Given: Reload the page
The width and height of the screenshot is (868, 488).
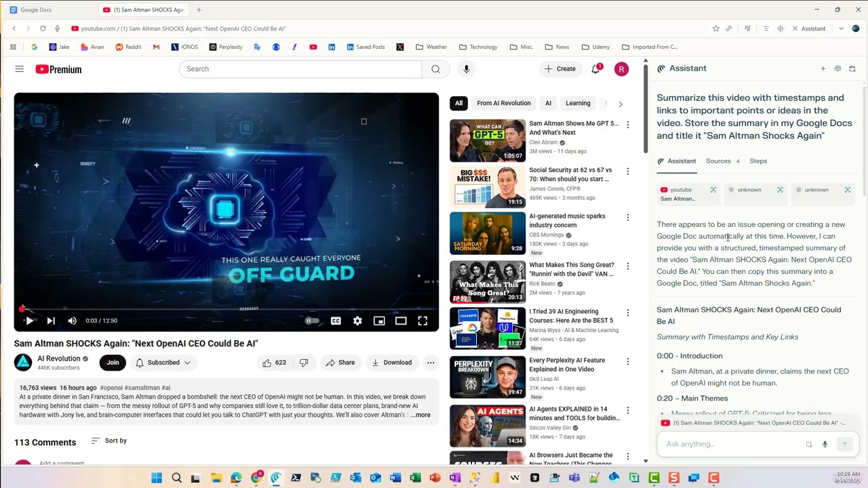Looking at the screenshot, I should click(43, 28).
